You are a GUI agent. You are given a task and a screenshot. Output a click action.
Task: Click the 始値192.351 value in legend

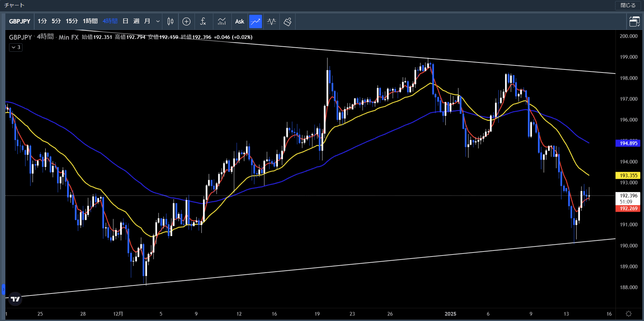(x=97, y=37)
